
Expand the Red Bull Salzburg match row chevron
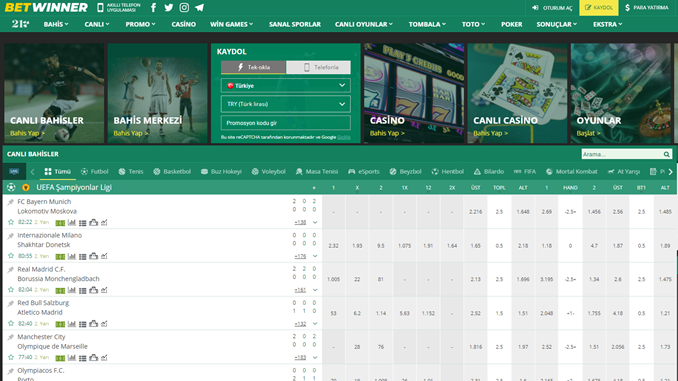point(315,323)
